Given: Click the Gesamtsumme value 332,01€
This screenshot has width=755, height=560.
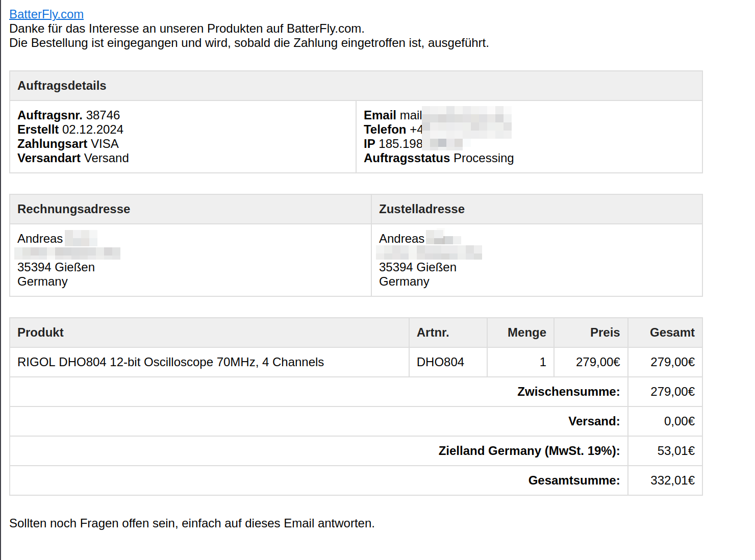Looking at the screenshot, I should (x=672, y=480).
